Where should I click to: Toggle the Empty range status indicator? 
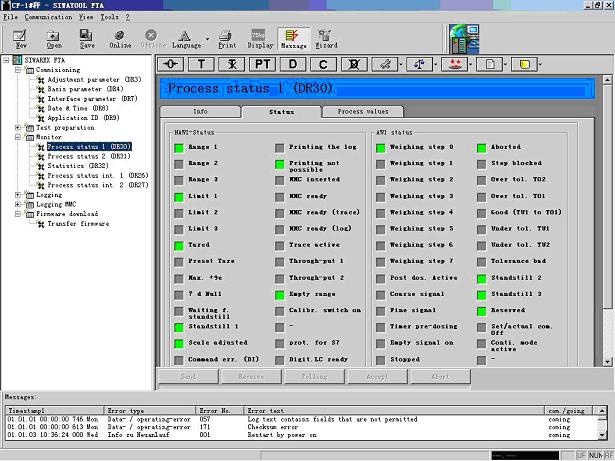280,295
